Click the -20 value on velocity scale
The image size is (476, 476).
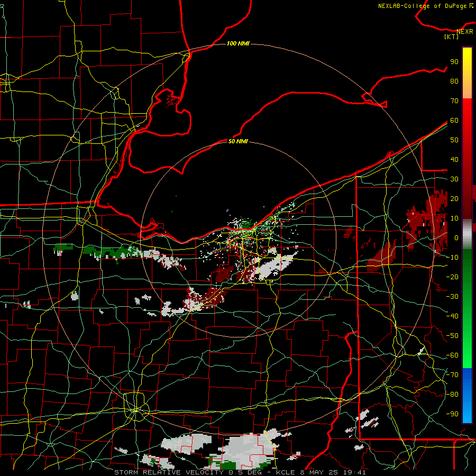(452, 277)
